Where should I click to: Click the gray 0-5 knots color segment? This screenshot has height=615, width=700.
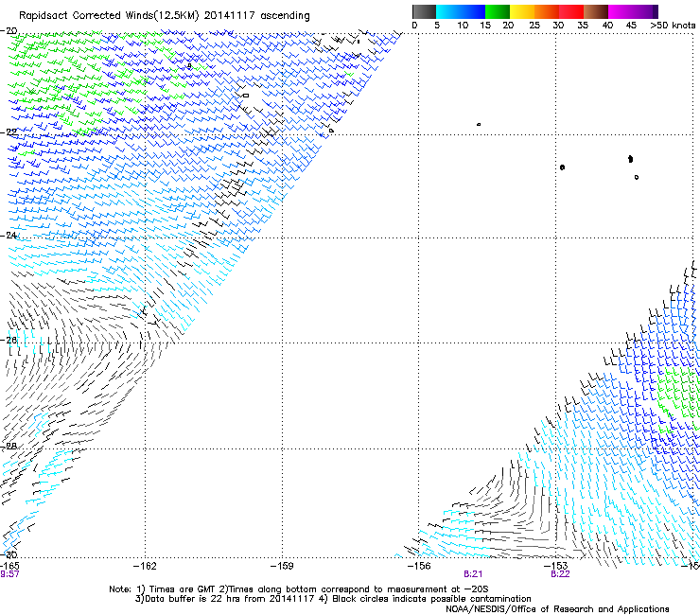[x=424, y=11]
